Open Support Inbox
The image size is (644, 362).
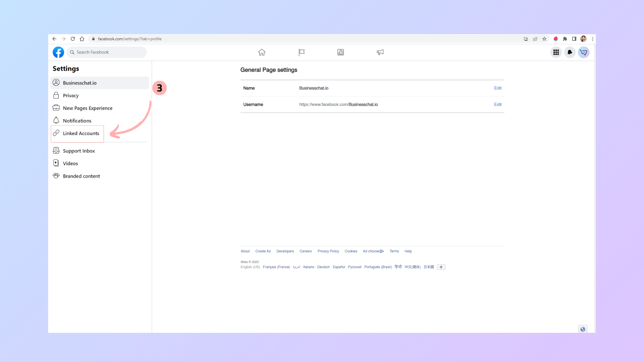point(100,151)
